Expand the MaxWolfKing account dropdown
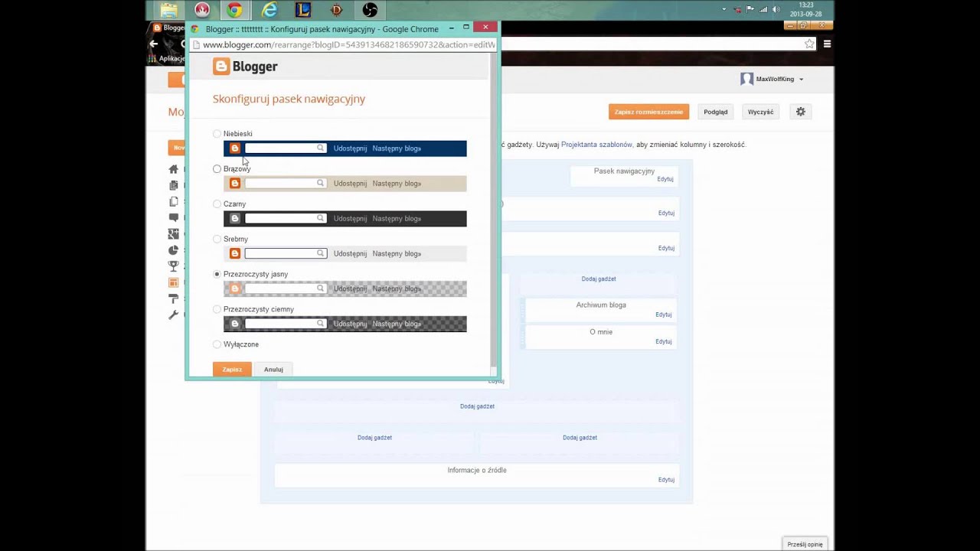 [801, 80]
